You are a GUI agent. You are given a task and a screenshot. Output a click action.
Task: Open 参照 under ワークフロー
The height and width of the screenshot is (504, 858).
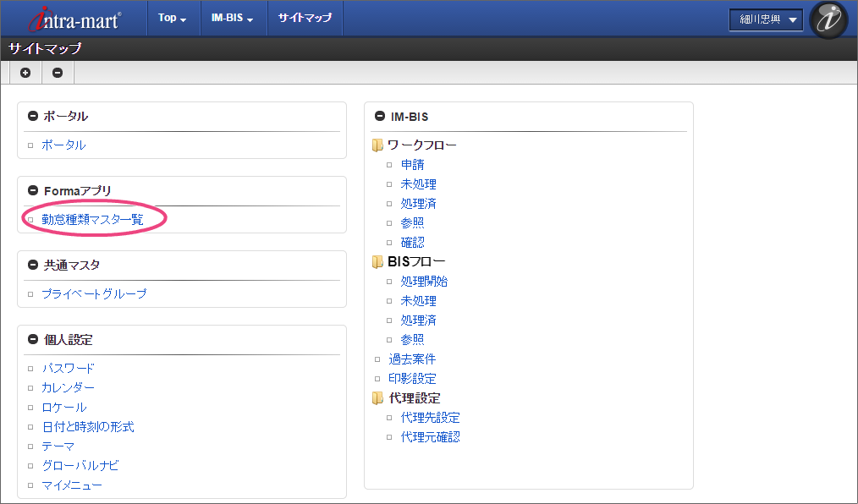[x=413, y=223]
